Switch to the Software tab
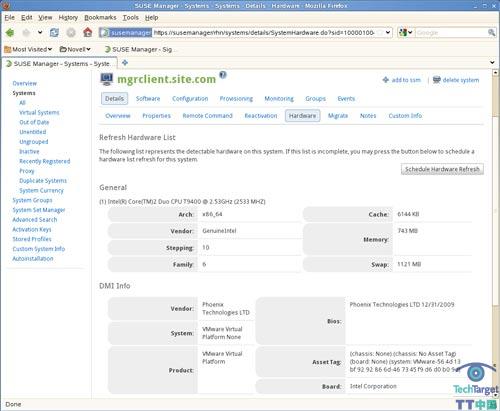Image resolution: width=500 pixels, height=411 pixels. point(148,99)
